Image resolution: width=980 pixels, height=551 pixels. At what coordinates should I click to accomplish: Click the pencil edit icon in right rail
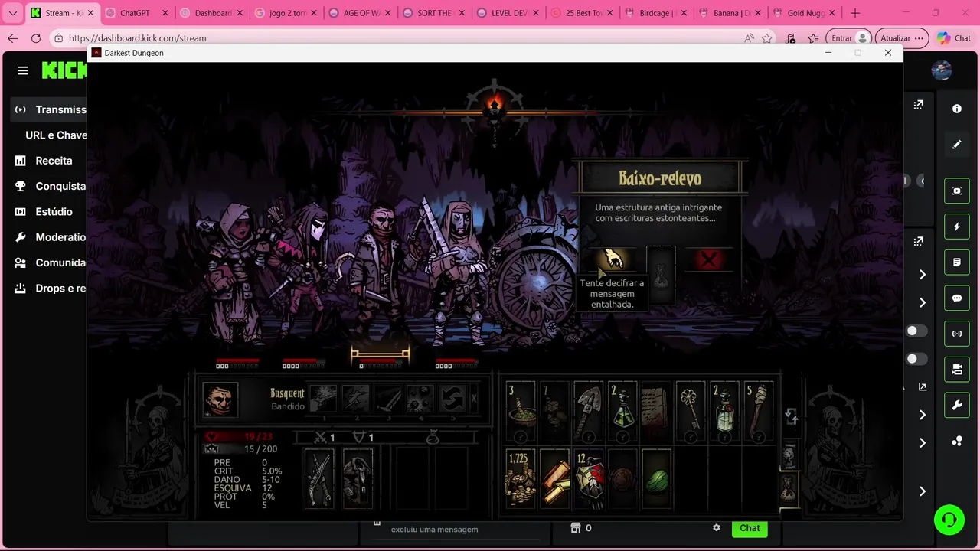coord(956,144)
